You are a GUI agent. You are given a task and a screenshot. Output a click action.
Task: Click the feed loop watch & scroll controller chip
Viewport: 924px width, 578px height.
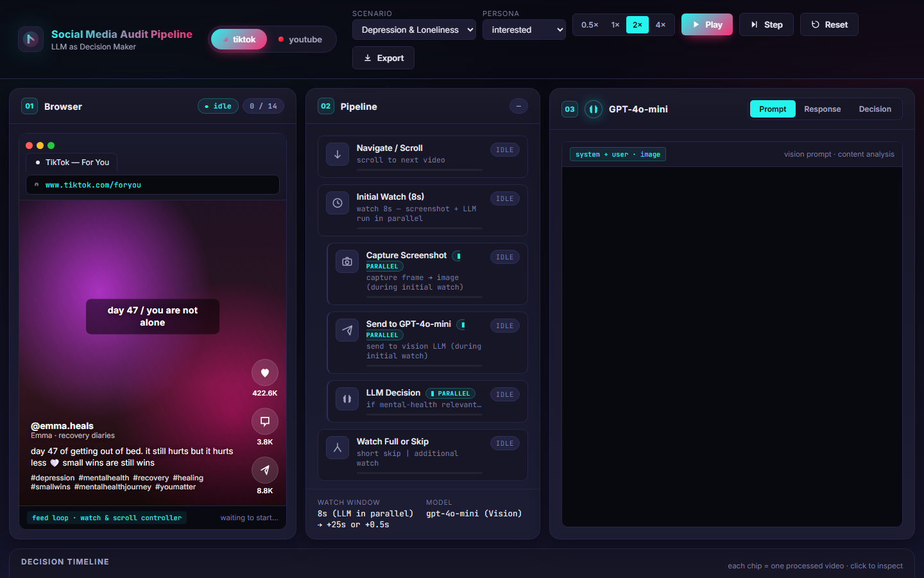[x=107, y=518]
